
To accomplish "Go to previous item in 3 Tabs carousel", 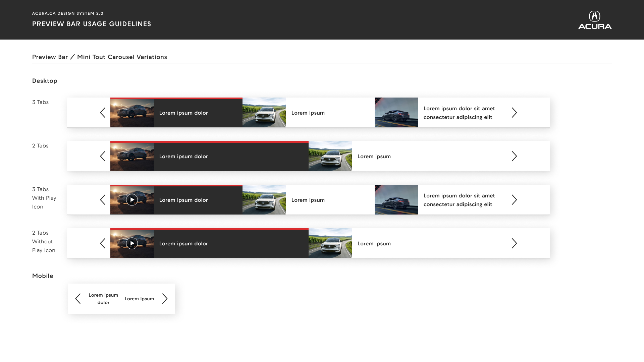I will 103,113.
